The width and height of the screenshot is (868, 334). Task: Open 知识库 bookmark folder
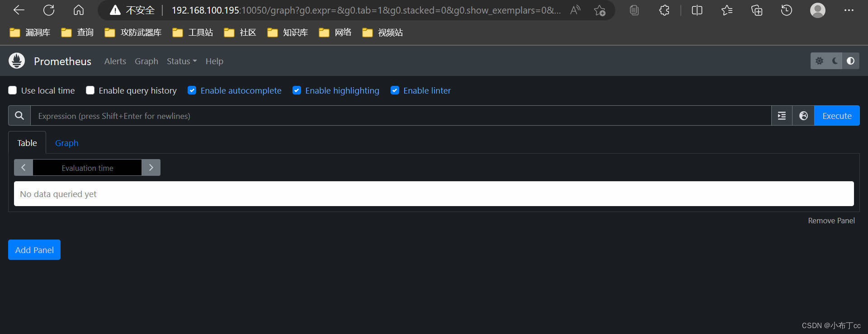pyautogui.click(x=288, y=32)
